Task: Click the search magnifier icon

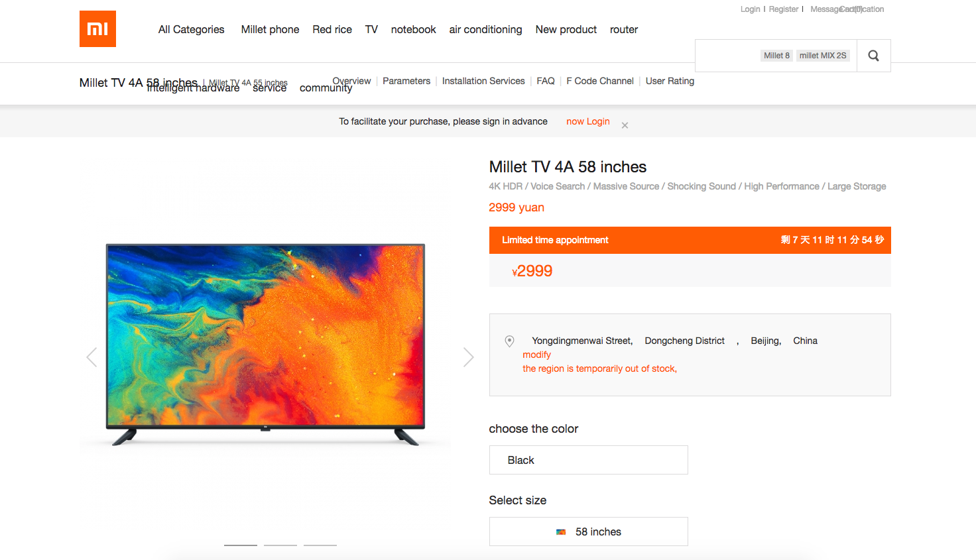Action: click(x=873, y=56)
